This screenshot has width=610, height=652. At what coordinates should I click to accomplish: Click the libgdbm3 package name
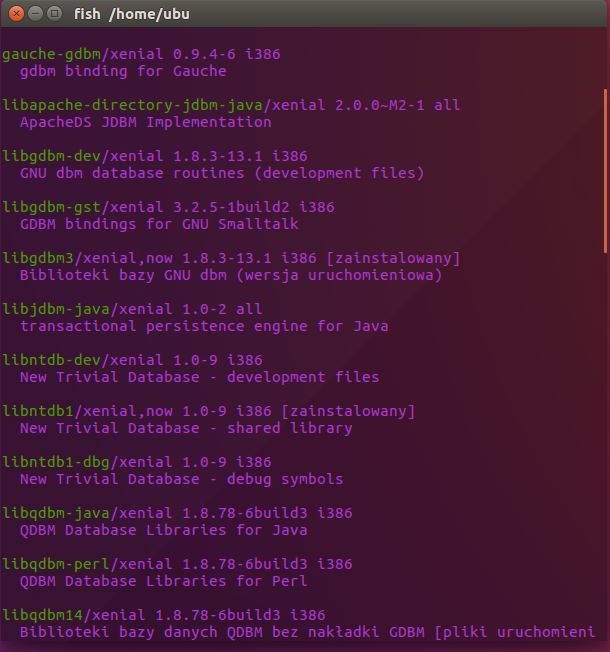(x=35, y=258)
